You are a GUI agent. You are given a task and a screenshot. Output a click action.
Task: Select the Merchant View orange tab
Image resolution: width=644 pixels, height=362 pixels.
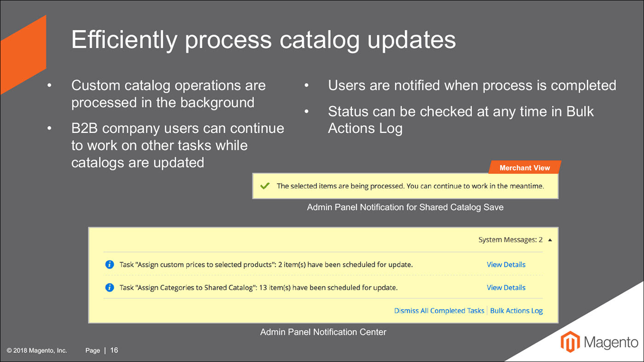pyautogui.click(x=525, y=168)
